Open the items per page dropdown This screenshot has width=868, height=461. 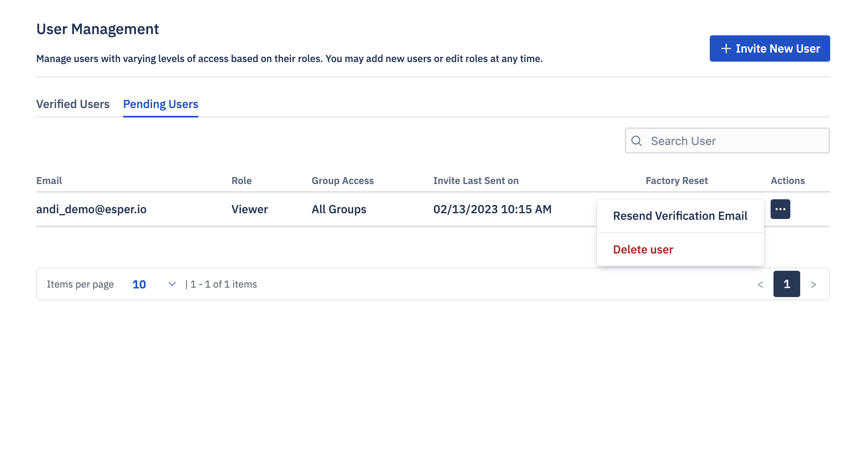(154, 284)
